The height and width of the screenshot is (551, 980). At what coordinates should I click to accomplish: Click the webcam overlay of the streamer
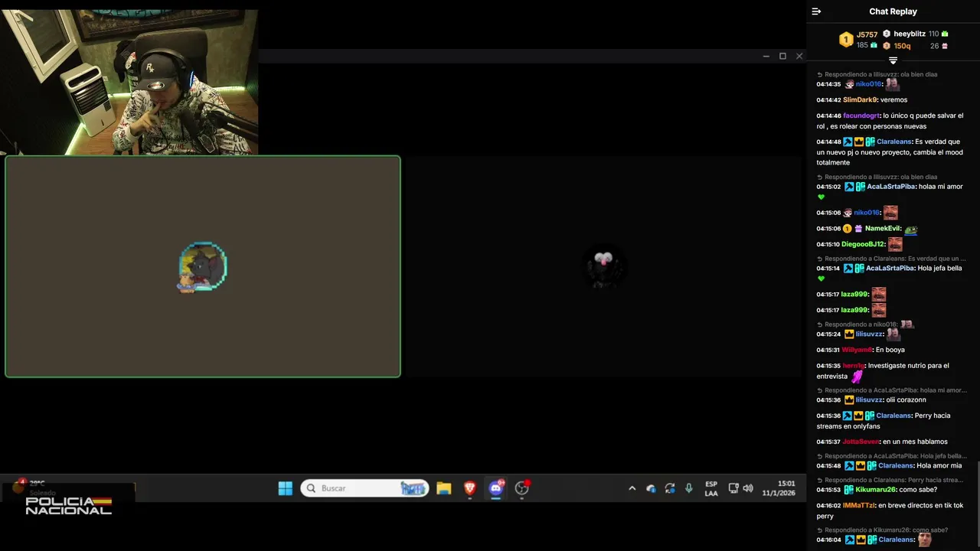(x=129, y=82)
